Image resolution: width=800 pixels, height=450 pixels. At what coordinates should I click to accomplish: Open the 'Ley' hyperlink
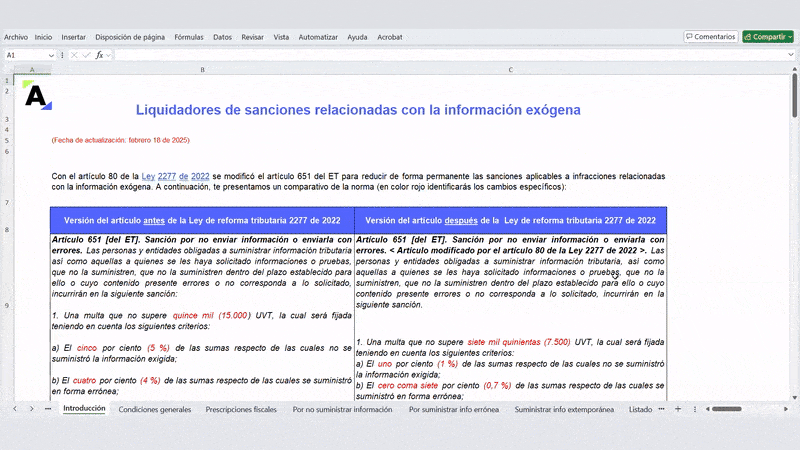pos(148,176)
